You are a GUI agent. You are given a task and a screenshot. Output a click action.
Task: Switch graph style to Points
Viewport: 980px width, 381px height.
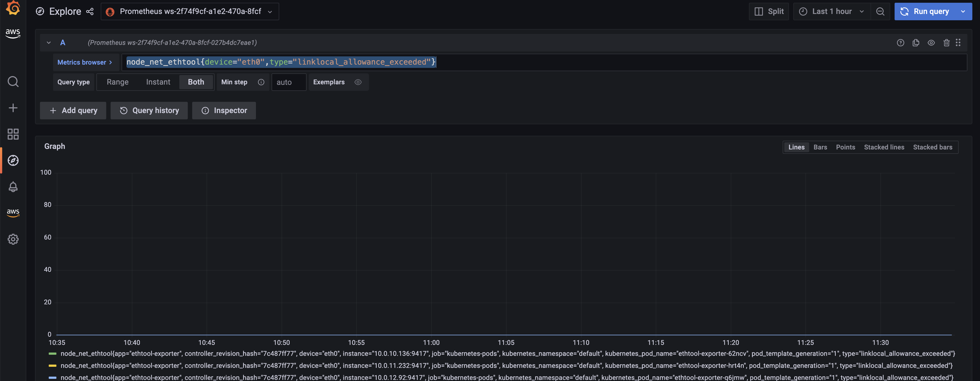pos(845,147)
